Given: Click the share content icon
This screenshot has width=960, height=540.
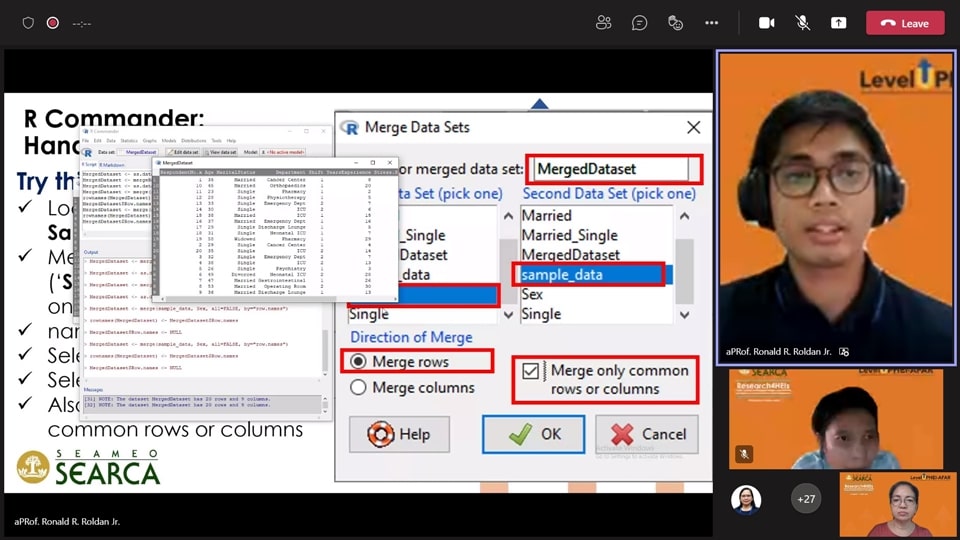Looking at the screenshot, I should [838, 22].
